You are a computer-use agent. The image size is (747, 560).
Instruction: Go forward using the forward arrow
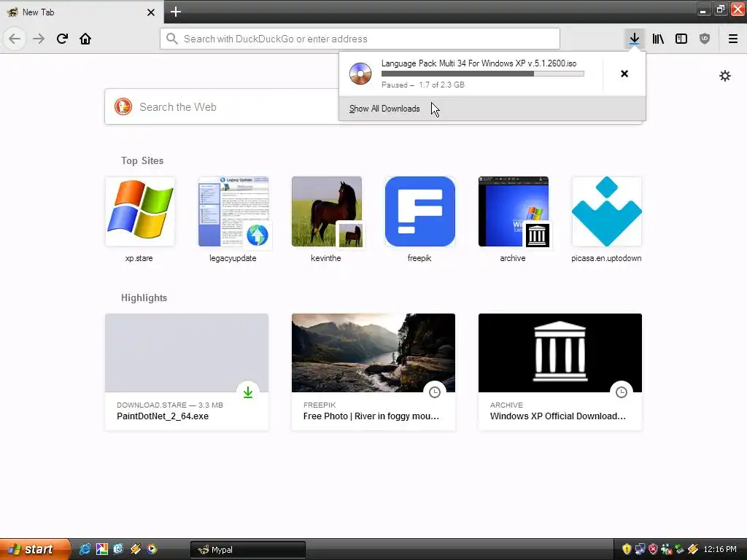(39, 39)
